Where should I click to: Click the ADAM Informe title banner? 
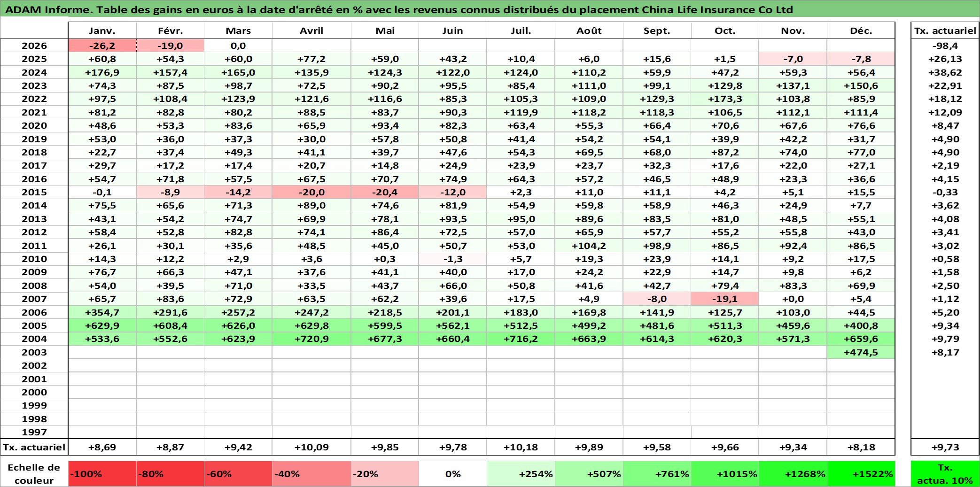tap(490, 9)
